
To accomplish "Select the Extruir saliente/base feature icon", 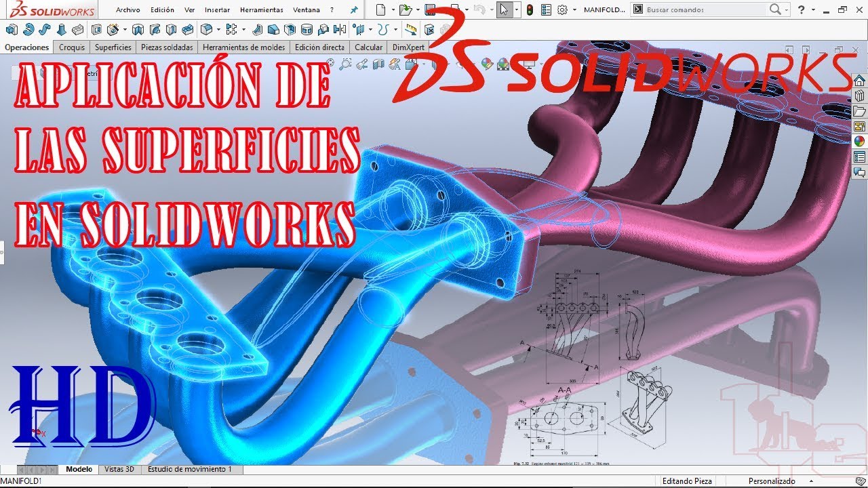I will pyautogui.click(x=11, y=30).
